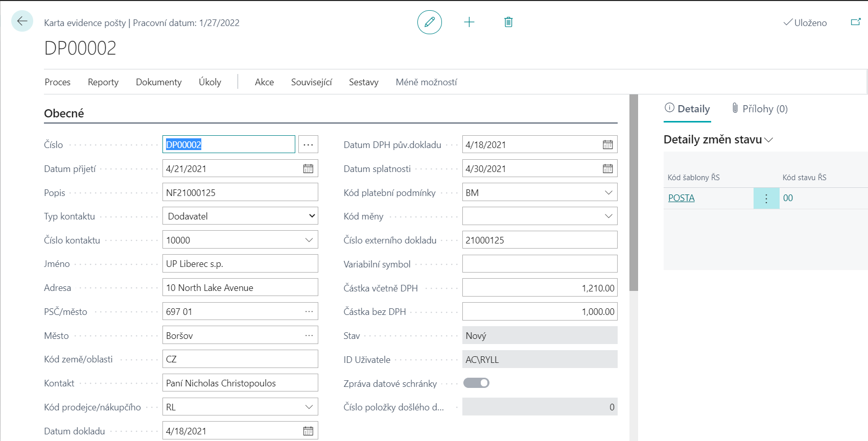Open the POSTA template link

coord(681,198)
